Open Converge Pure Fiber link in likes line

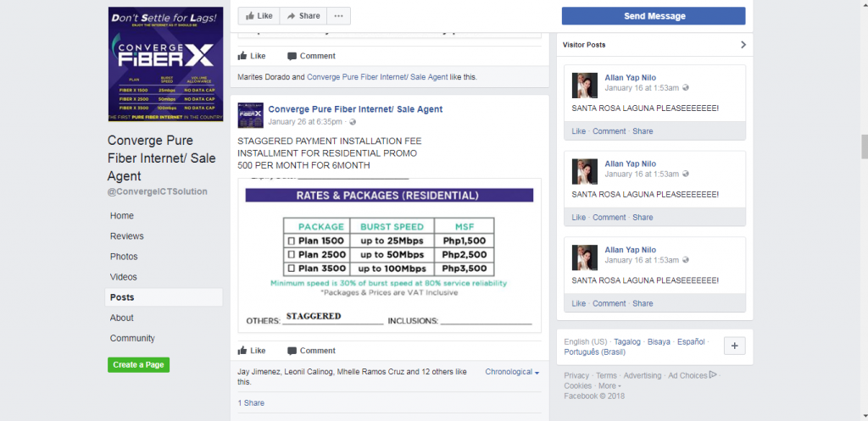coord(377,77)
